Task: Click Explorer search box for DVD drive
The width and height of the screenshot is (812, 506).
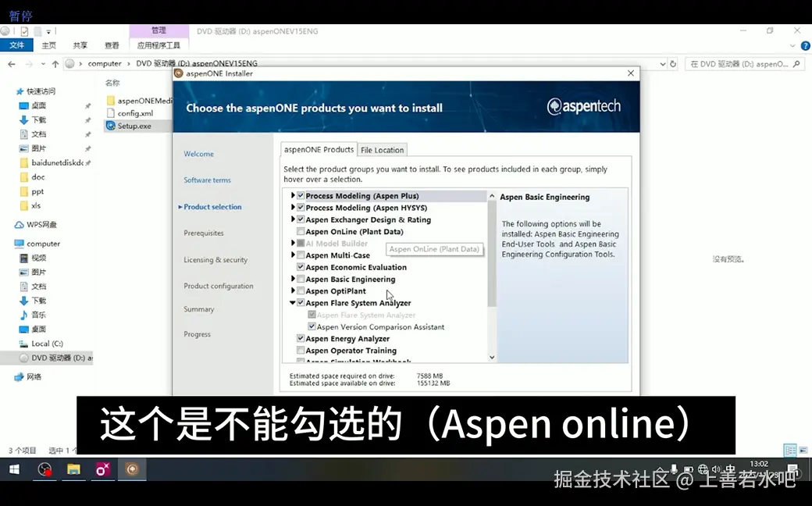Action: (745, 64)
